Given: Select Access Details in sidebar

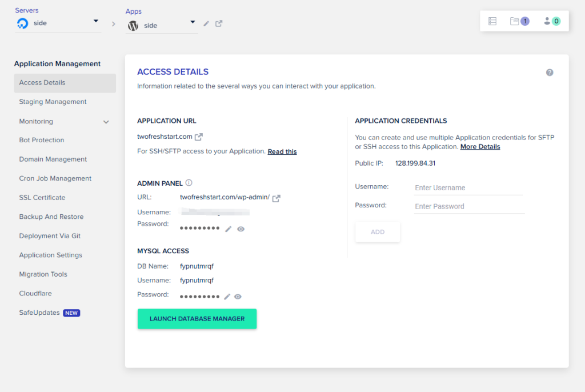Looking at the screenshot, I should [65, 83].
